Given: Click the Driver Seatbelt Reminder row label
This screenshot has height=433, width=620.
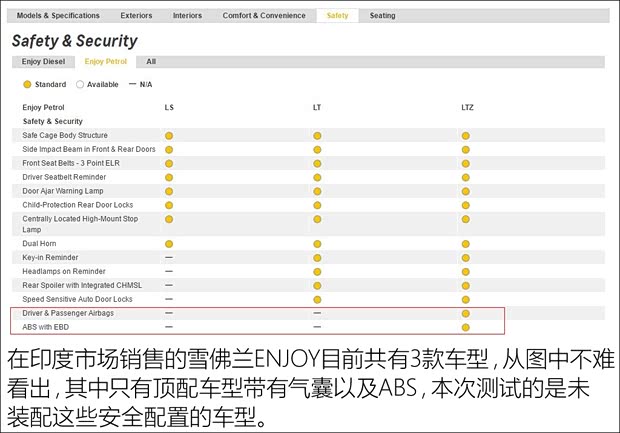Looking at the screenshot, I should 64,177.
